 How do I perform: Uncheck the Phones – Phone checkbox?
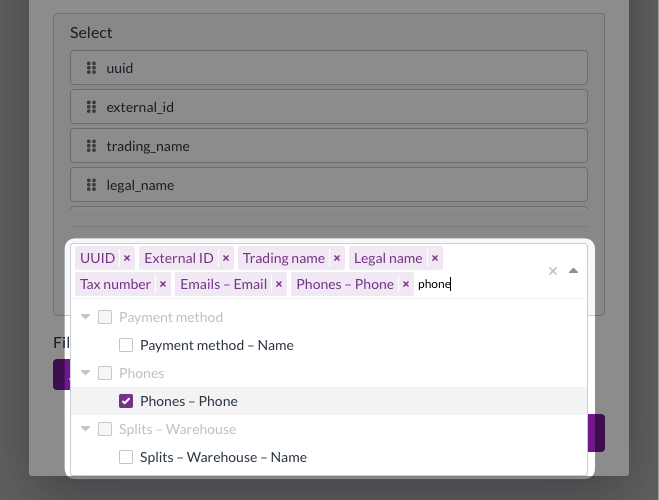(126, 401)
